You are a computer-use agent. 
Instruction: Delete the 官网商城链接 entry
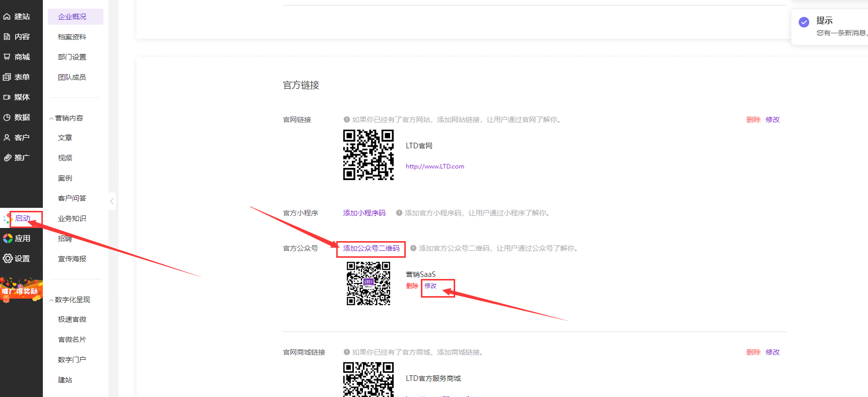[x=754, y=352]
